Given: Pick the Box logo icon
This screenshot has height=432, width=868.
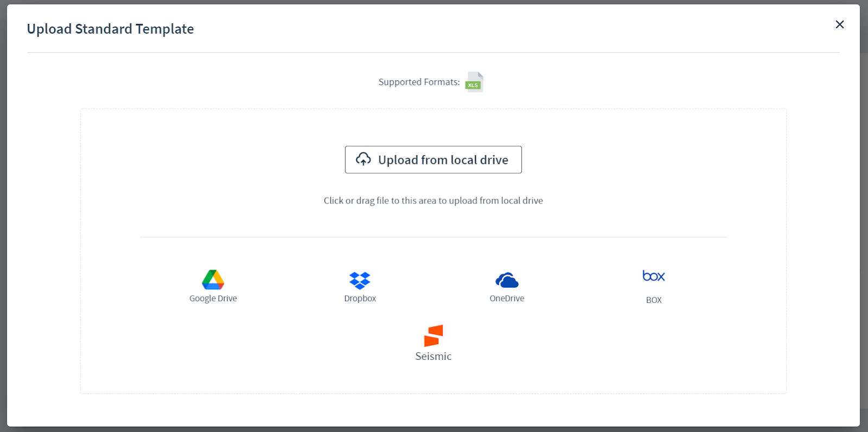Looking at the screenshot, I should click(x=654, y=276).
